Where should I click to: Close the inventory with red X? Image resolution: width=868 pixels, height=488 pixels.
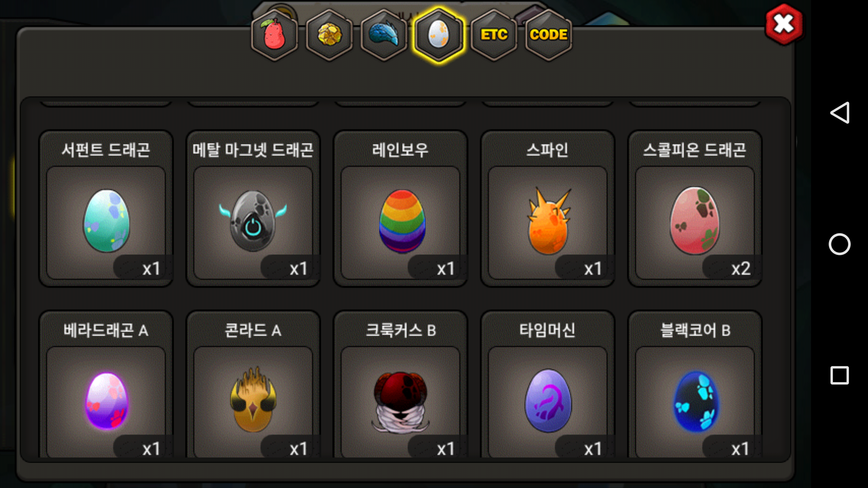(x=784, y=24)
